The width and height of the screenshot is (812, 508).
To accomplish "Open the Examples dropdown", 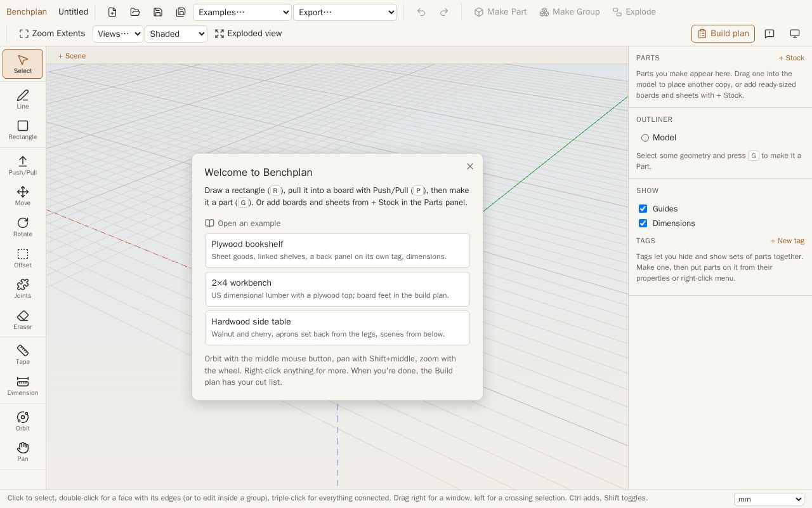I will [242, 12].
